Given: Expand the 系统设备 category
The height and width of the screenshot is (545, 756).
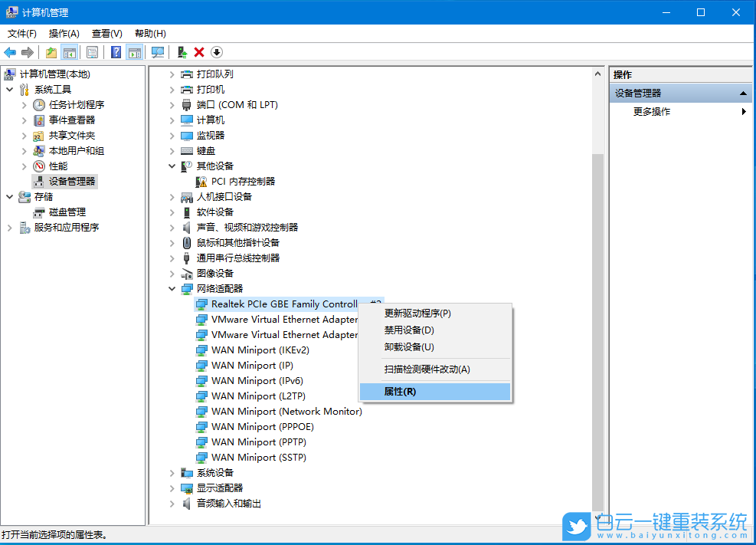Looking at the screenshot, I should pyautogui.click(x=172, y=472).
